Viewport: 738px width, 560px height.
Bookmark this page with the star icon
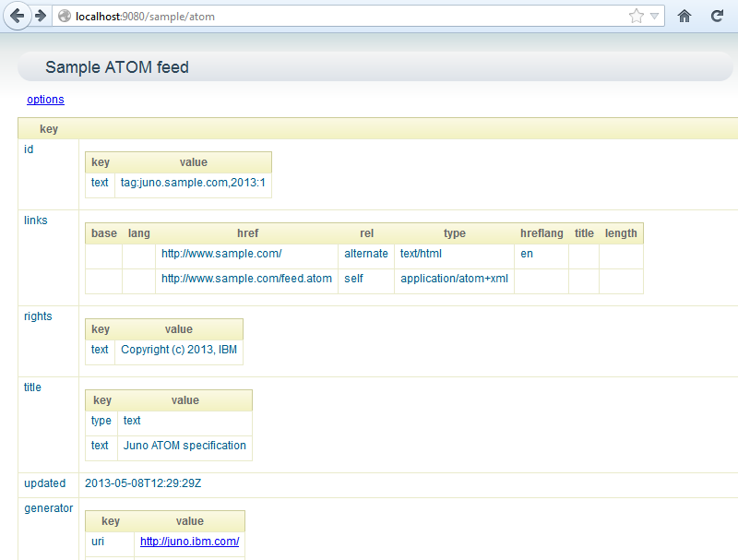637,16
